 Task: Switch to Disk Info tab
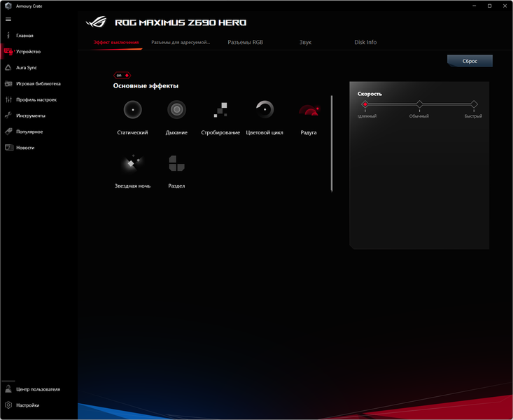tap(365, 42)
